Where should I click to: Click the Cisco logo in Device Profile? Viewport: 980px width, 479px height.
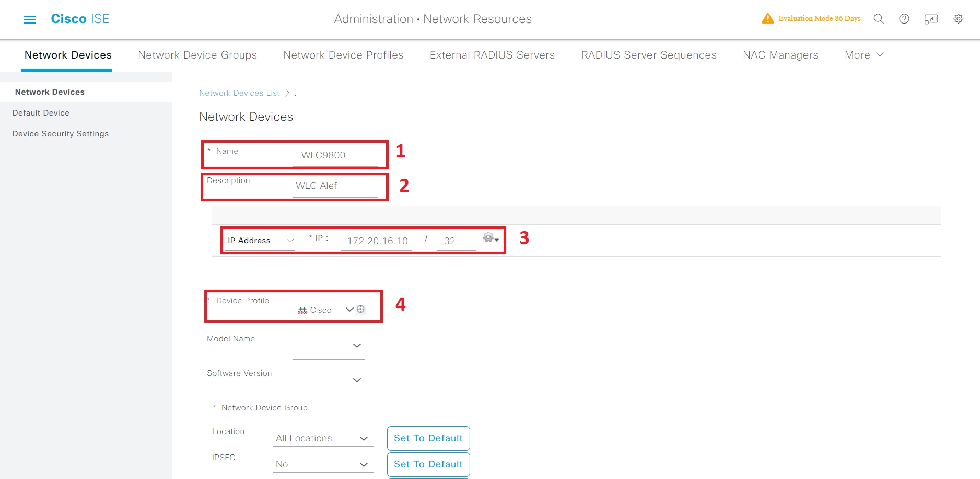[302, 310]
